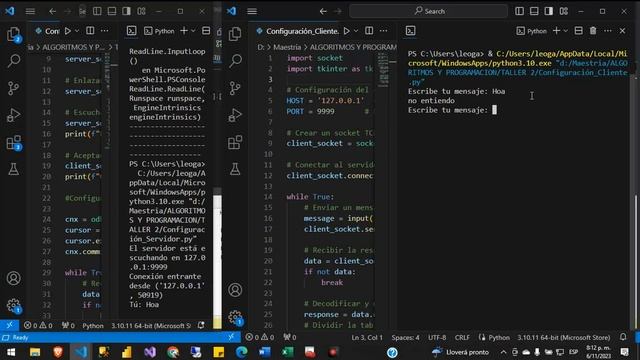Open Source Control in left VS Code window

pyautogui.click(x=13, y=88)
